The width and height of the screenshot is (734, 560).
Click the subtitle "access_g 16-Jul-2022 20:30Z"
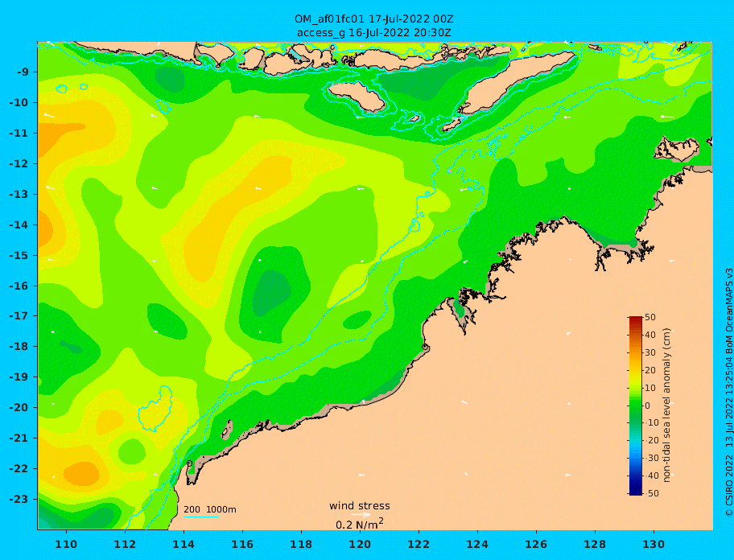(373, 33)
